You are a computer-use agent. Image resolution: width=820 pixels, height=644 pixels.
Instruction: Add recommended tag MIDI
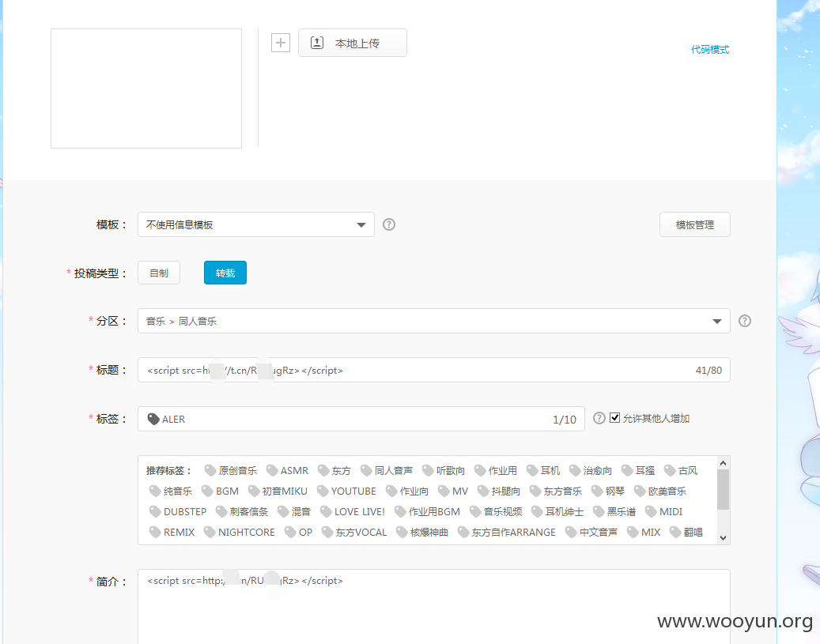664,511
